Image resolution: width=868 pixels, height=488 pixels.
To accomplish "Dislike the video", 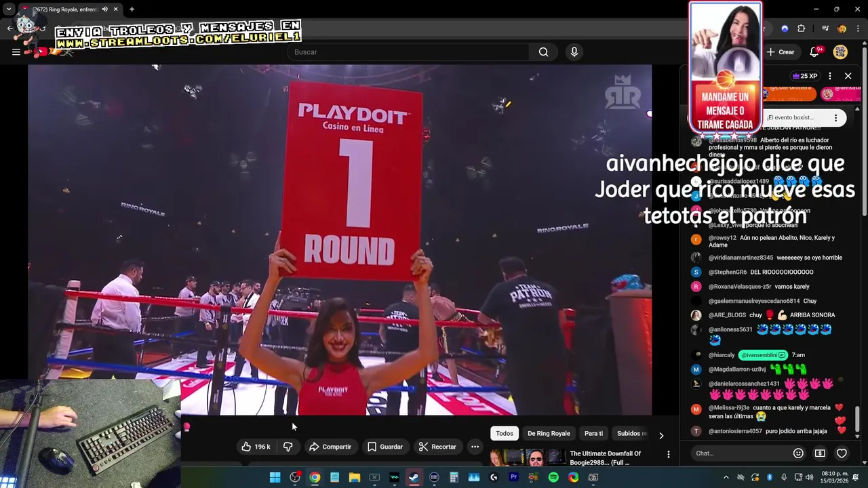I will point(288,447).
